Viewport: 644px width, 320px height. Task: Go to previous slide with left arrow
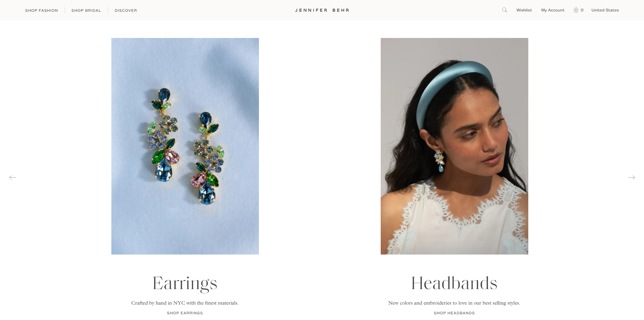tap(13, 177)
